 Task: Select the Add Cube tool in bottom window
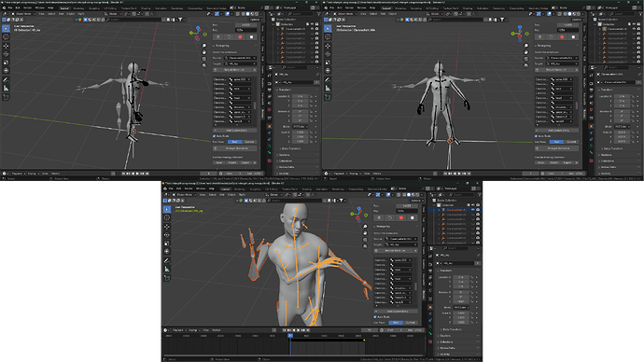[167, 278]
